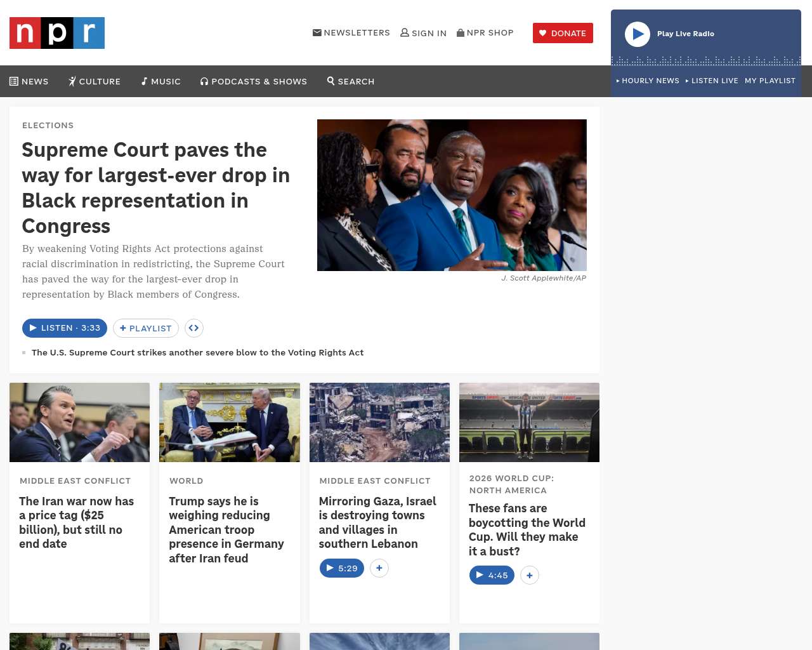This screenshot has width=812, height=650.
Task: Open the Trump and Merz Oval Office thumbnail
Action: point(230,422)
